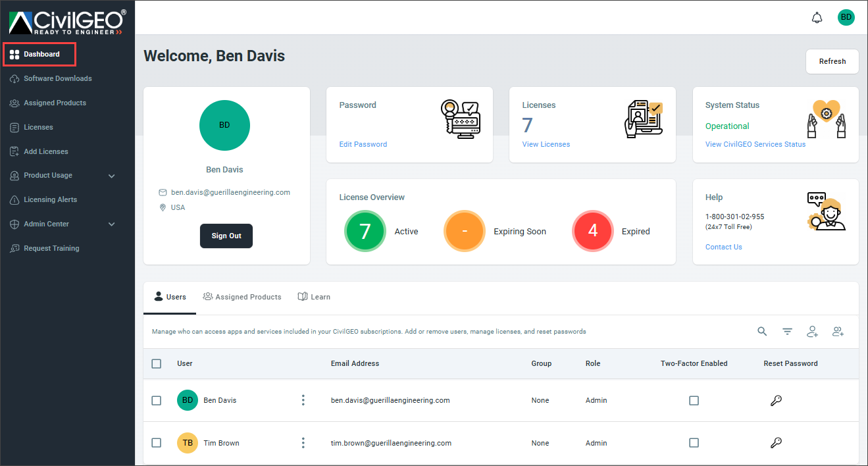The width and height of the screenshot is (868, 466).
Task: Switch to the Users tab
Action: (170, 297)
